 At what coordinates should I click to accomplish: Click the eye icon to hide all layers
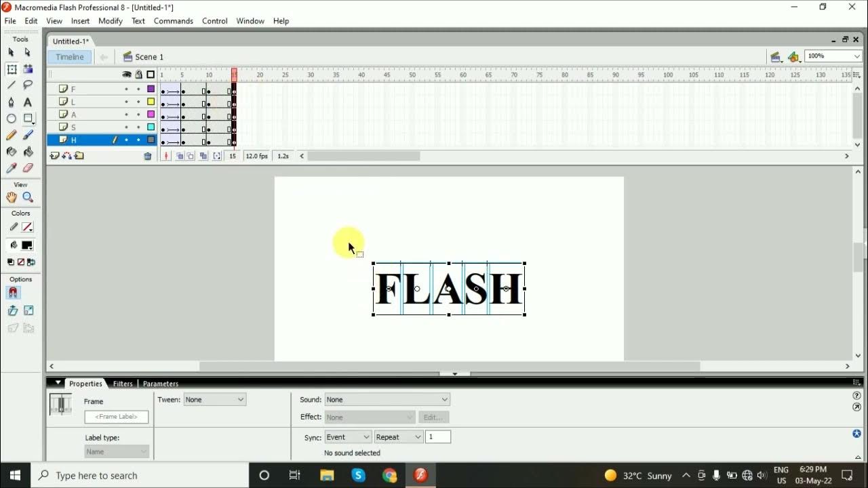pos(126,75)
